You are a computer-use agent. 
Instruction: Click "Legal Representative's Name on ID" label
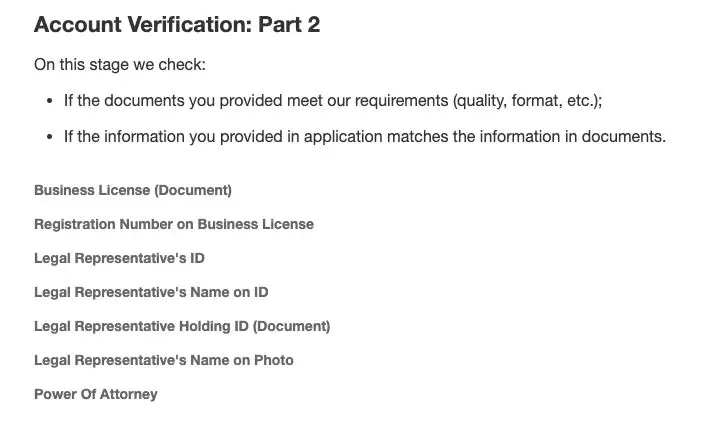click(x=151, y=292)
